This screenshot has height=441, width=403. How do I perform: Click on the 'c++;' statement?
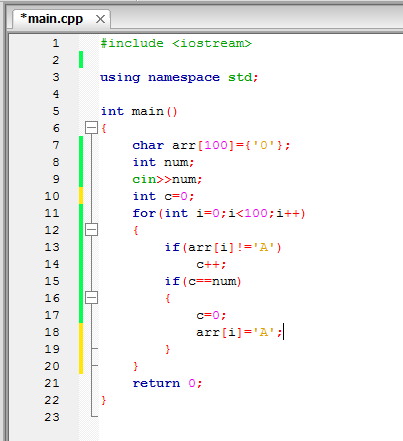coord(211,265)
